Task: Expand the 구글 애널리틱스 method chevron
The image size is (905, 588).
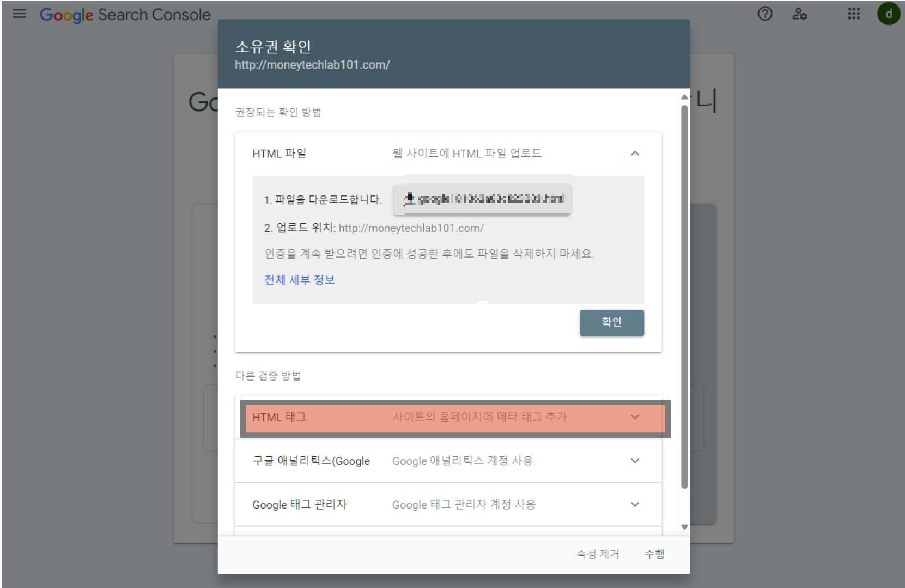Action: pyautogui.click(x=635, y=461)
